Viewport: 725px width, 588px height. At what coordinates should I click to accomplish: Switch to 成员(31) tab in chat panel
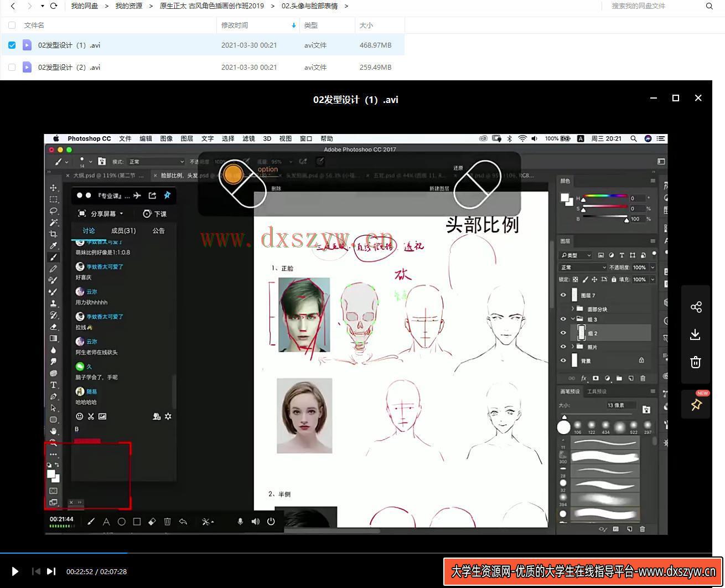(123, 230)
